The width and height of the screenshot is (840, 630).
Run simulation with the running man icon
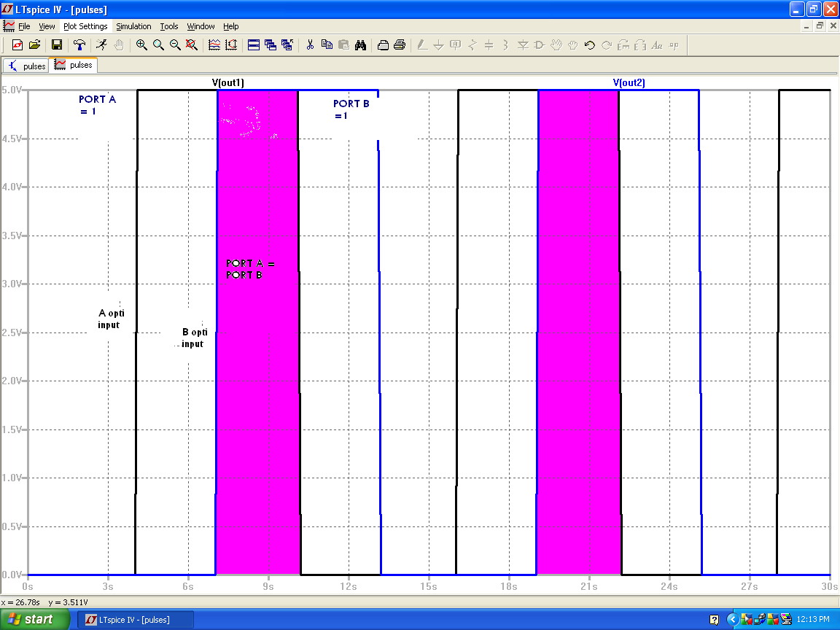click(x=102, y=45)
